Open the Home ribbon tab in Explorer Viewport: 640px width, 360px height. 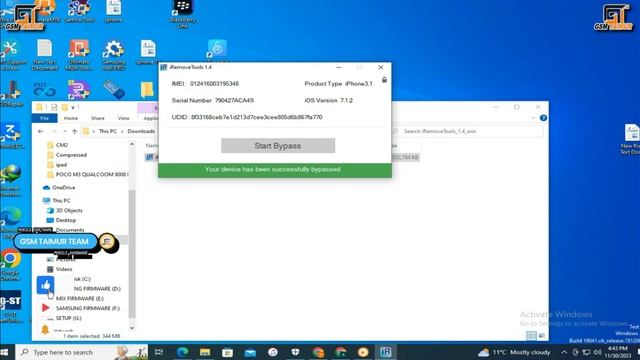click(71, 118)
